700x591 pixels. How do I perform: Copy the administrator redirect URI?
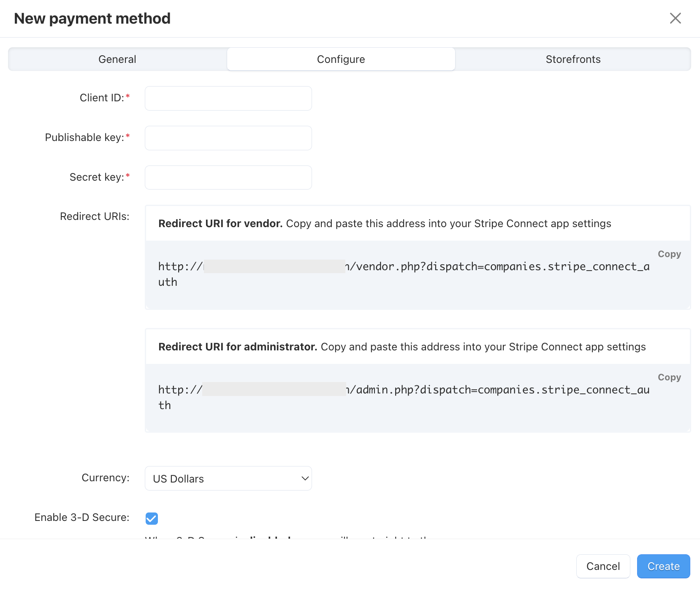click(x=669, y=377)
